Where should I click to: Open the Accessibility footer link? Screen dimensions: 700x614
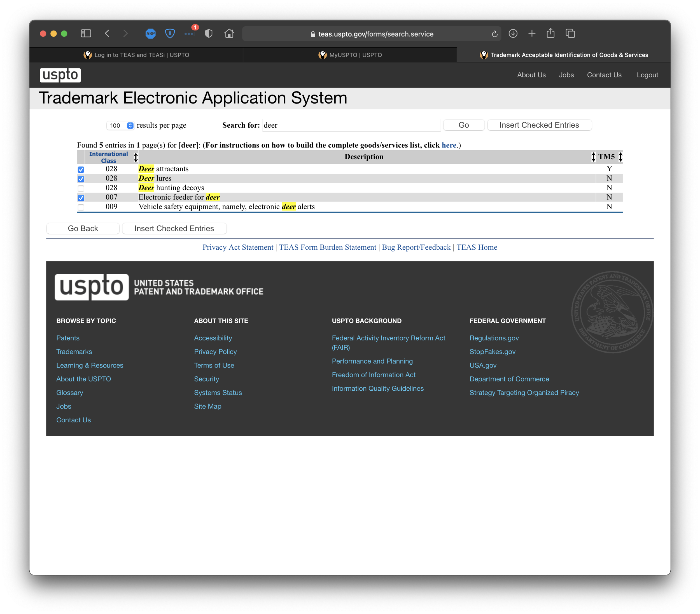(213, 338)
